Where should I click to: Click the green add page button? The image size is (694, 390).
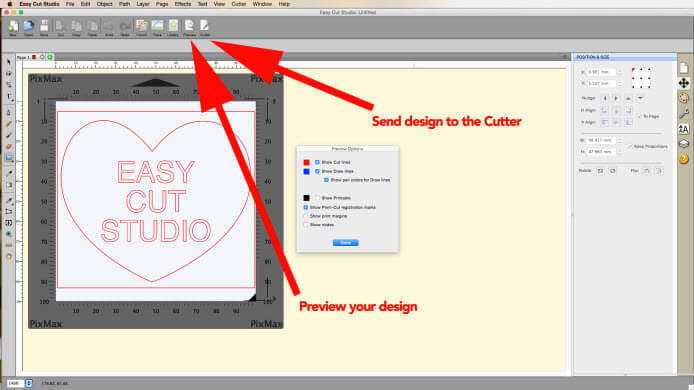click(x=50, y=57)
